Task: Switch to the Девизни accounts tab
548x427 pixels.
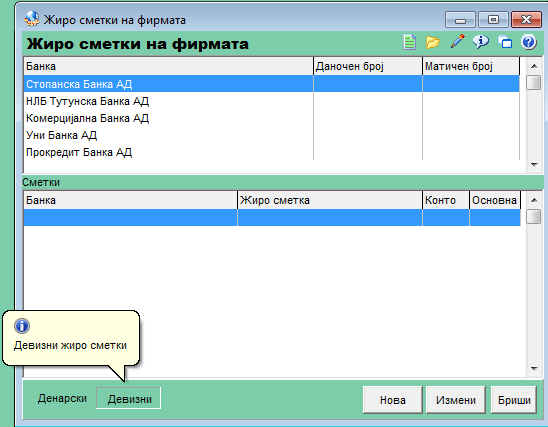Action: [x=129, y=398]
